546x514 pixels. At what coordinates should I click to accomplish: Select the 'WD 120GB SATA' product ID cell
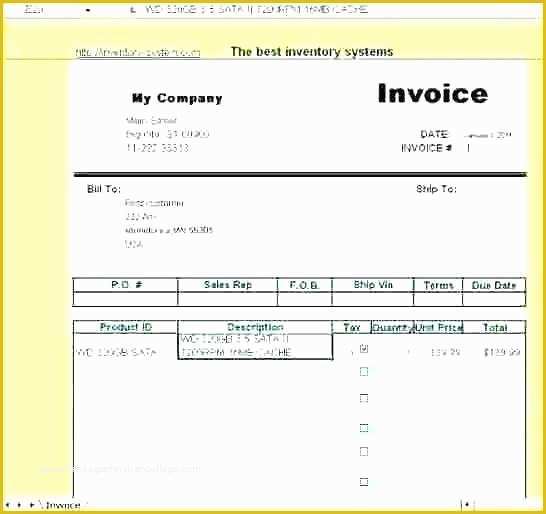point(116,353)
